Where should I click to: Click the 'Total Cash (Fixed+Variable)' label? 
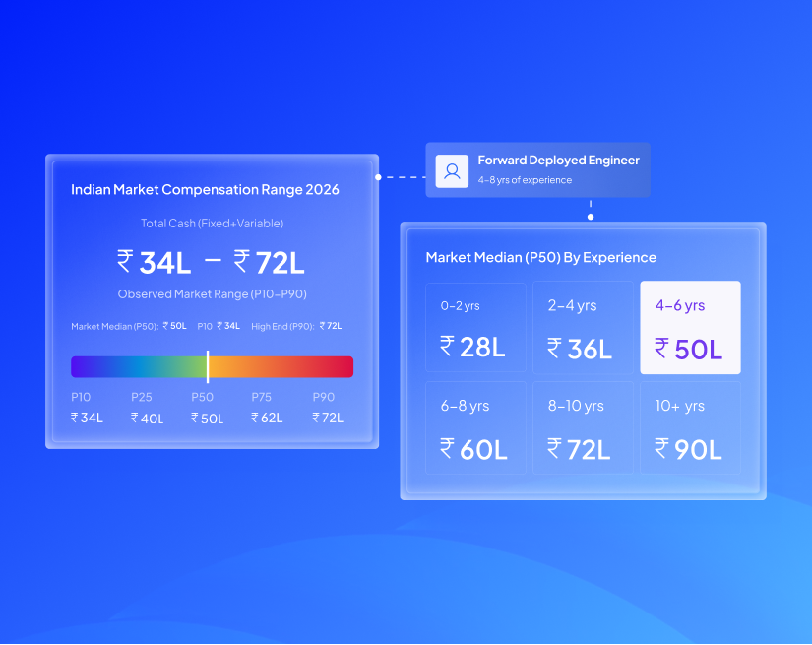tap(213, 224)
